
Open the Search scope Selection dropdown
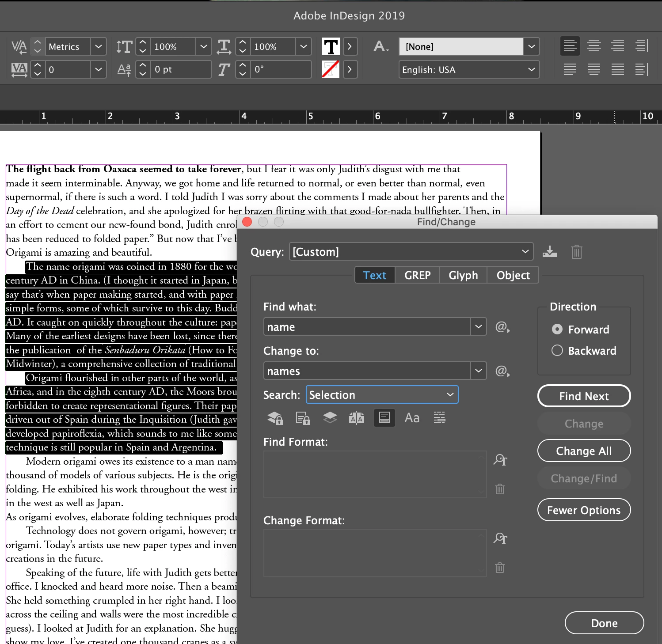pyautogui.click(x=382, y=395)
